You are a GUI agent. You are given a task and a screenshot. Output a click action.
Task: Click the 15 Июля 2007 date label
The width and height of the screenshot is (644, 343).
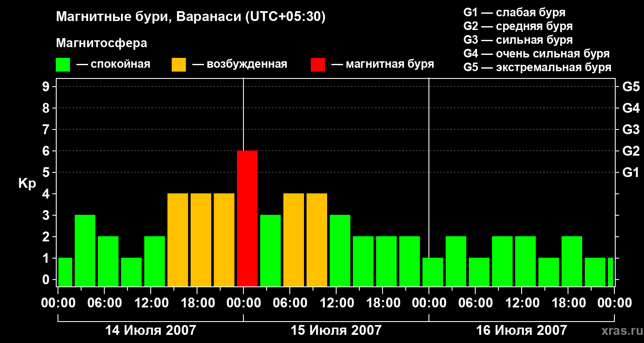click(336, 330)
